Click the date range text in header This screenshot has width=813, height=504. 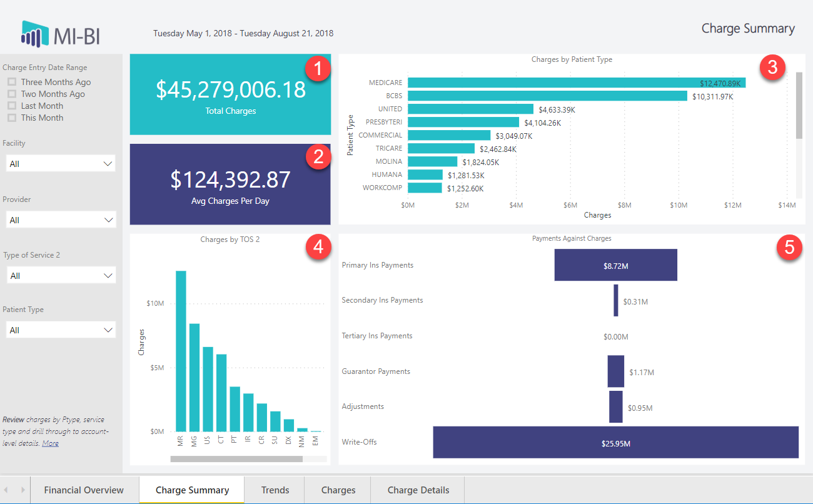coord(243,34)
